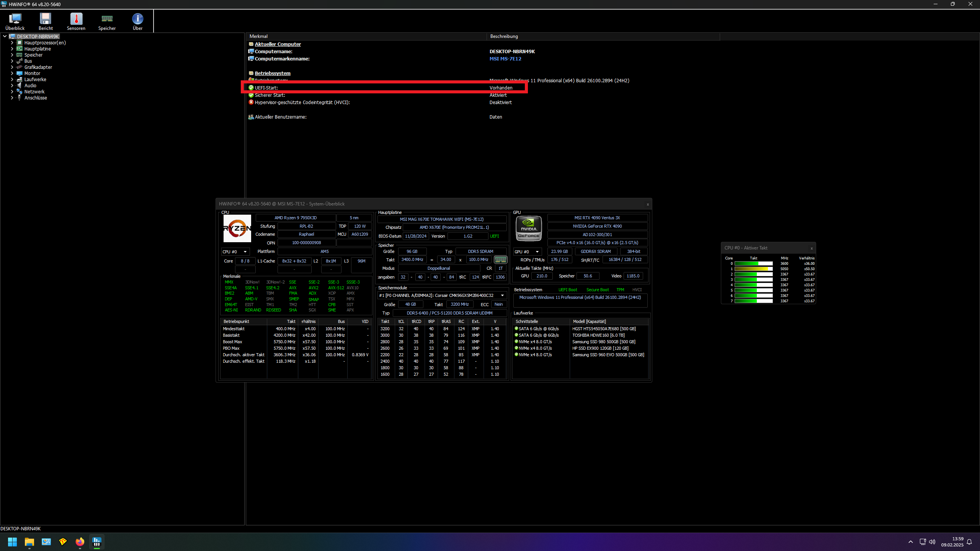Image resolution: width=980 pixels, height=551 pixels.
Task: Open the CPU #0 selector dropdown
Action: click(235, 252)
